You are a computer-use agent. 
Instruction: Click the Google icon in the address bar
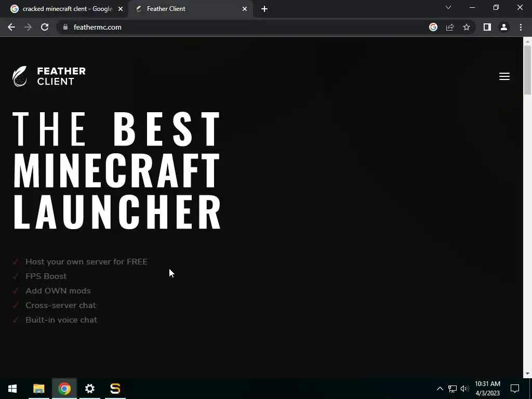[433, 27]
